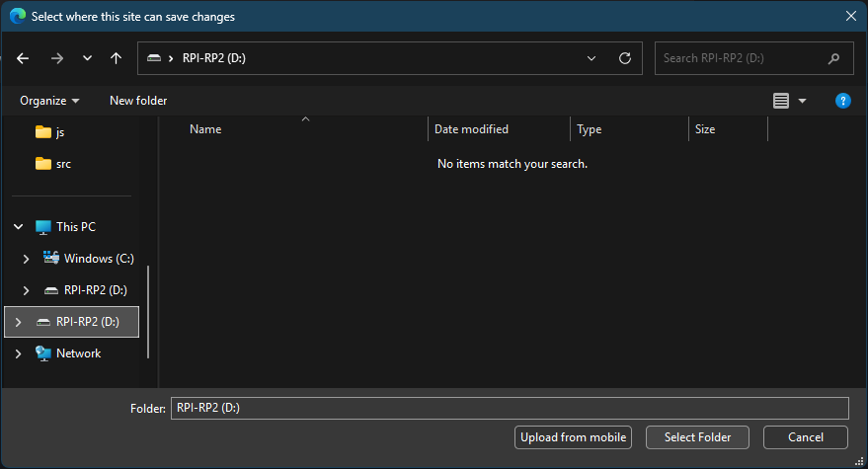Click the Back navigation arrow
This screenshot has height=469, width=868.
(x=23, y=58)
